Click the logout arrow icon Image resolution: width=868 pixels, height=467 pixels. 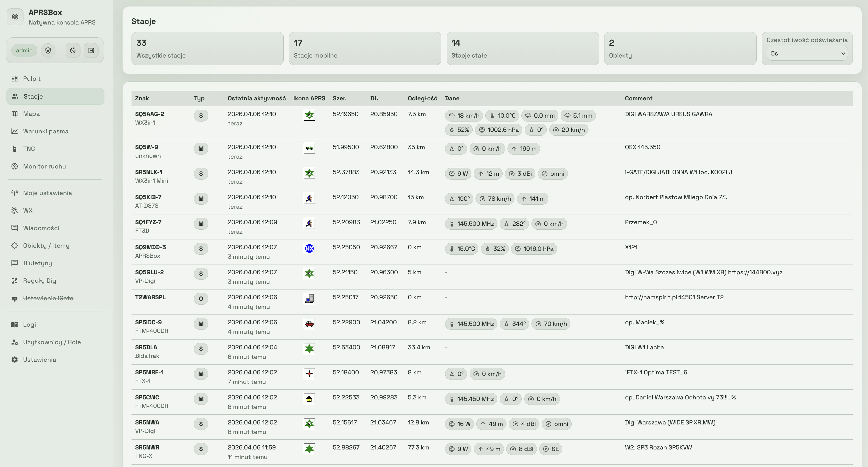pyautogui.click(x=91, y=51)
